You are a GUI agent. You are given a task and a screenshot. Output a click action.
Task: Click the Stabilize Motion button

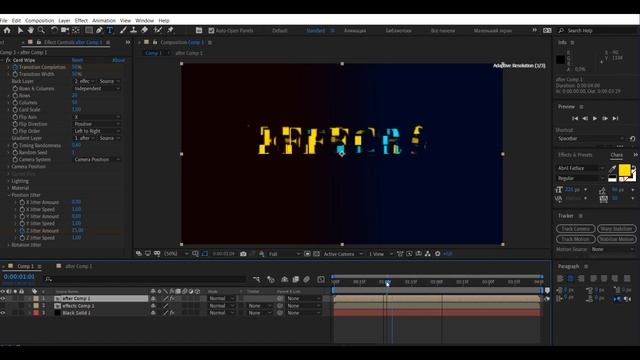(x=617, y=239)
